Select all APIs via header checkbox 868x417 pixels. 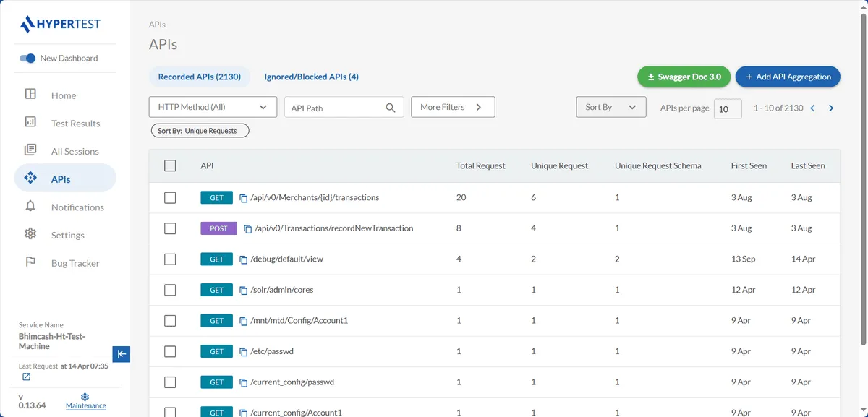point(170,165)
